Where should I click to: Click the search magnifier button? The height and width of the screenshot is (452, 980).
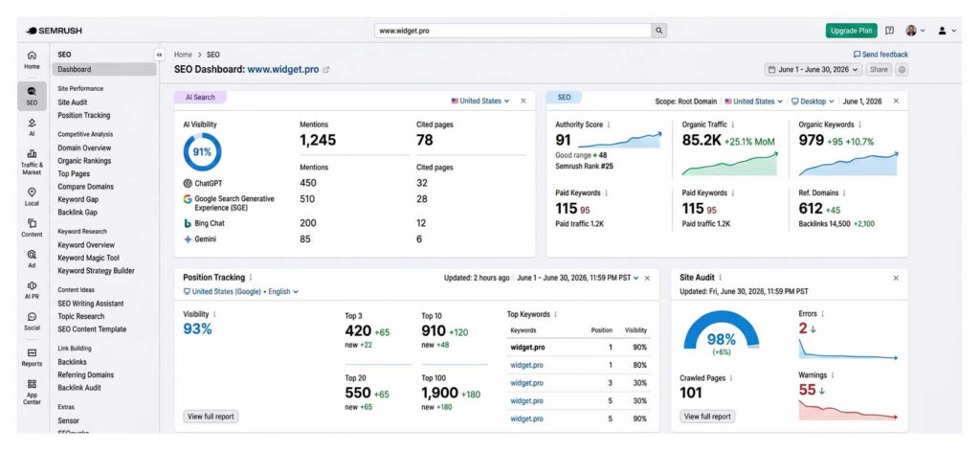pos(658,31)
